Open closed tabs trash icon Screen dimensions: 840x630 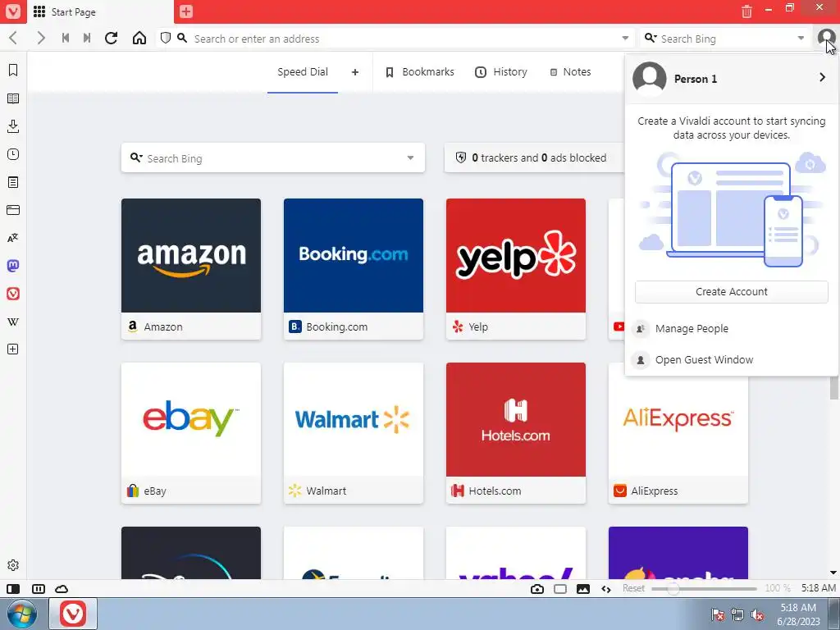(746, 11)
